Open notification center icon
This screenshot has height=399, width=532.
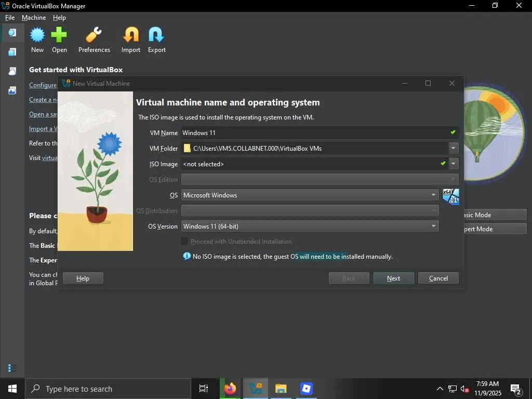point(516,389)
